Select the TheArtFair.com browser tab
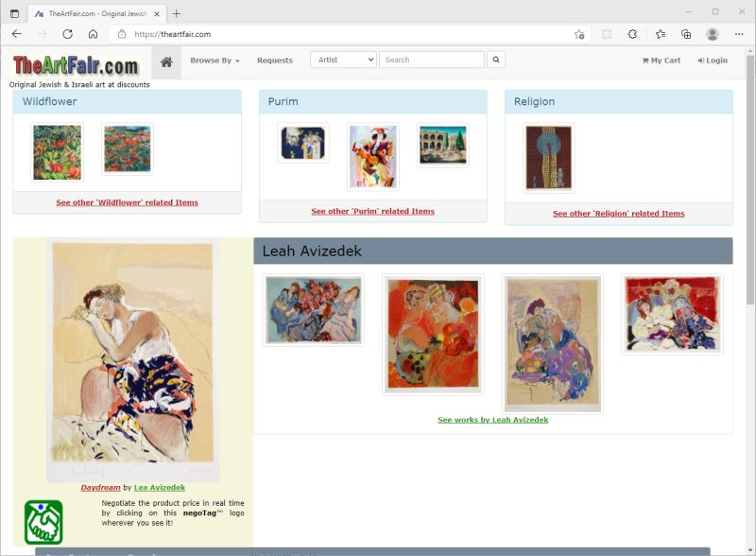Viewport: 756px width, 556px height. (x=96, y=13)
